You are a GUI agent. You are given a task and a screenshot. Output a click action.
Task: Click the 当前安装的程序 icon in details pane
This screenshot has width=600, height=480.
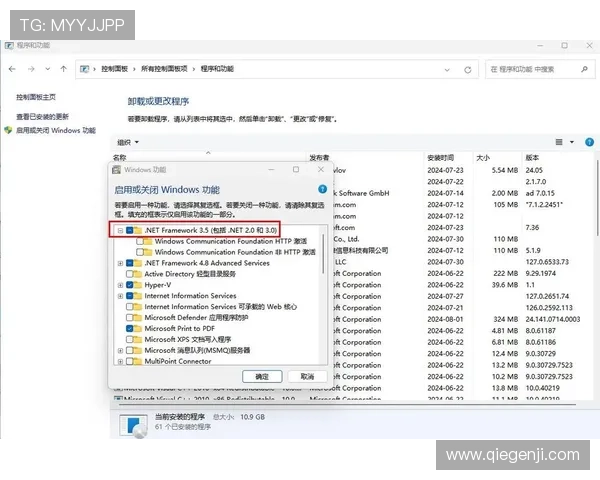tap(133, 426)
